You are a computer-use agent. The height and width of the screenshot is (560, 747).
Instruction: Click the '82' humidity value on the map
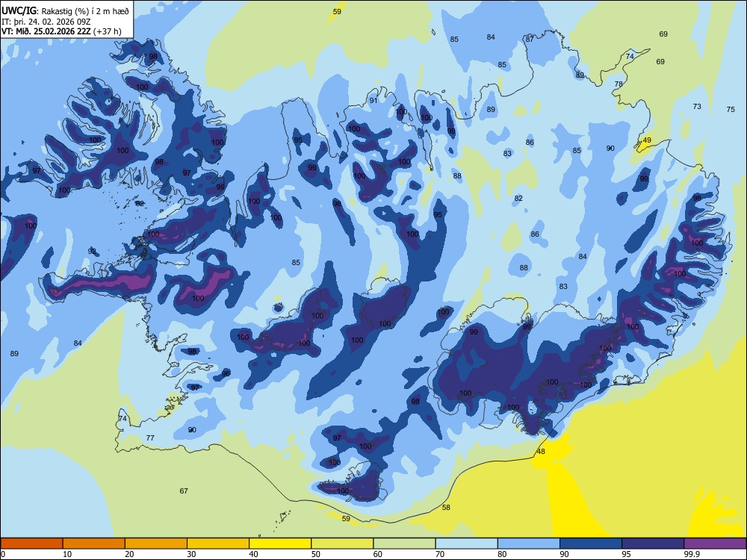pos(518,198)
